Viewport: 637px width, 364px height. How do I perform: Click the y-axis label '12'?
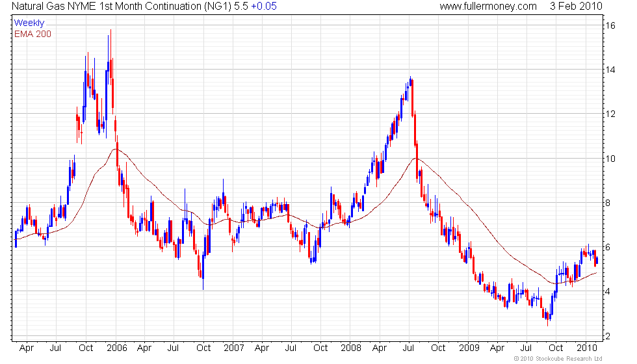click(610, 114)
